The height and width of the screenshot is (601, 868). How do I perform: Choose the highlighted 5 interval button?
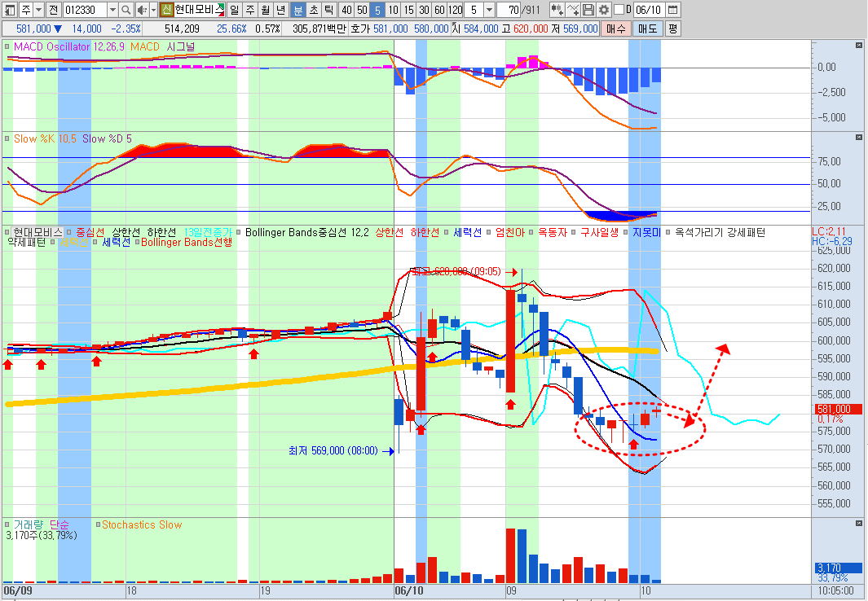[x=377, y=10]
